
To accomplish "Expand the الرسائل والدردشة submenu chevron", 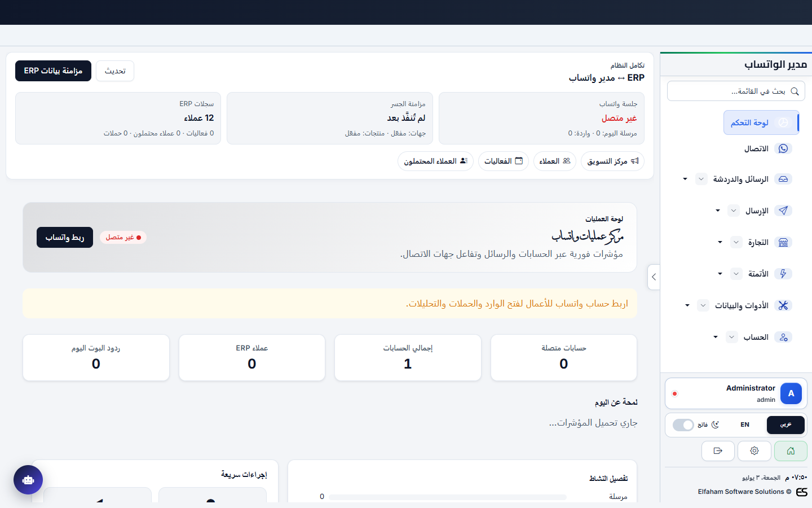I will coord(701,179).
